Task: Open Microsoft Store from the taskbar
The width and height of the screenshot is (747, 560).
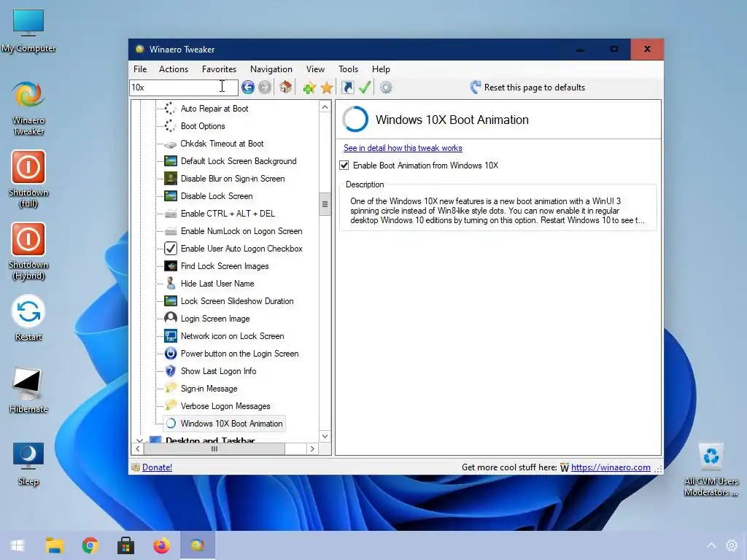Action: [x=125, y=545]
